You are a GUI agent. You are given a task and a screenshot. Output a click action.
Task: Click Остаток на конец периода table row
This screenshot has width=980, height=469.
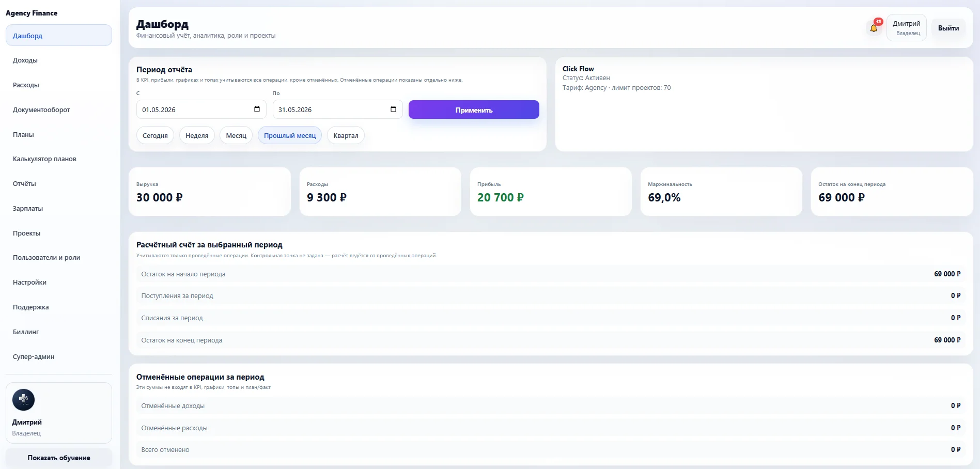pyautogui.click(x=551, y=340)
